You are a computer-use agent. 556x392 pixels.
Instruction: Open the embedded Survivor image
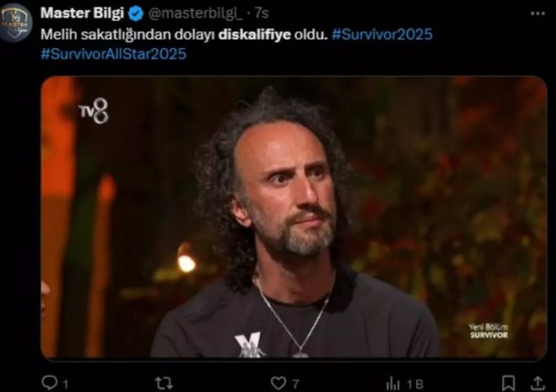coord(294,217)
